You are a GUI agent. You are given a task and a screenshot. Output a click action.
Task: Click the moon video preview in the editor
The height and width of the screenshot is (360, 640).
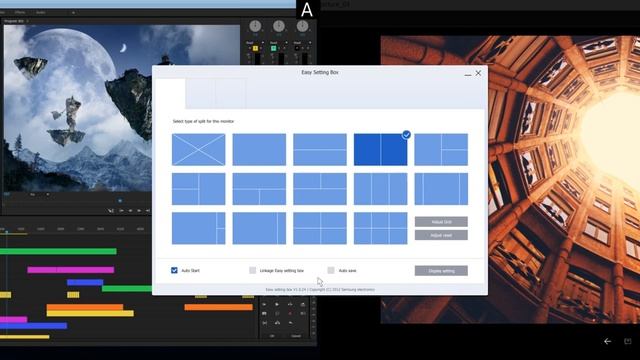coord(122,108)
